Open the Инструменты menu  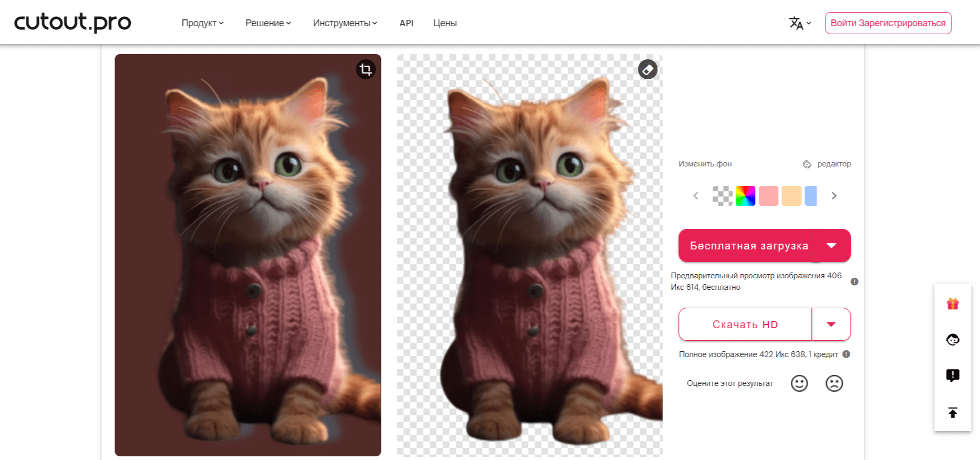[x=345, y=23]
